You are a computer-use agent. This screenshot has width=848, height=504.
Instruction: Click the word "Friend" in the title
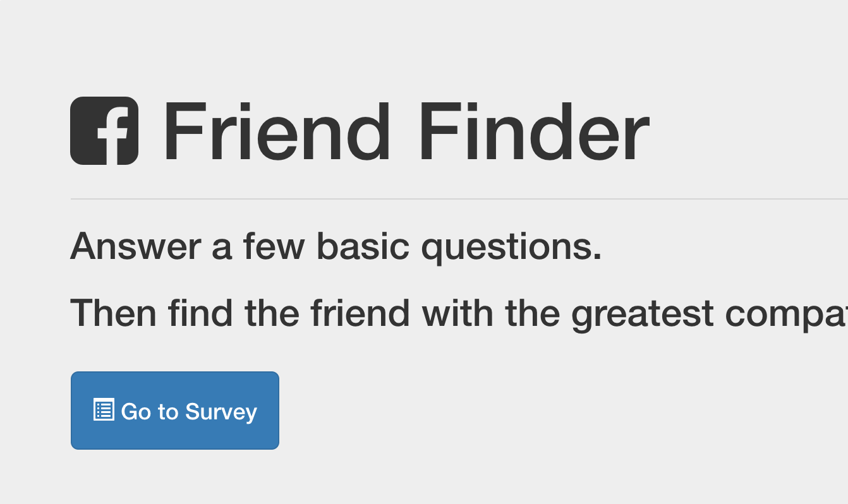276,131
